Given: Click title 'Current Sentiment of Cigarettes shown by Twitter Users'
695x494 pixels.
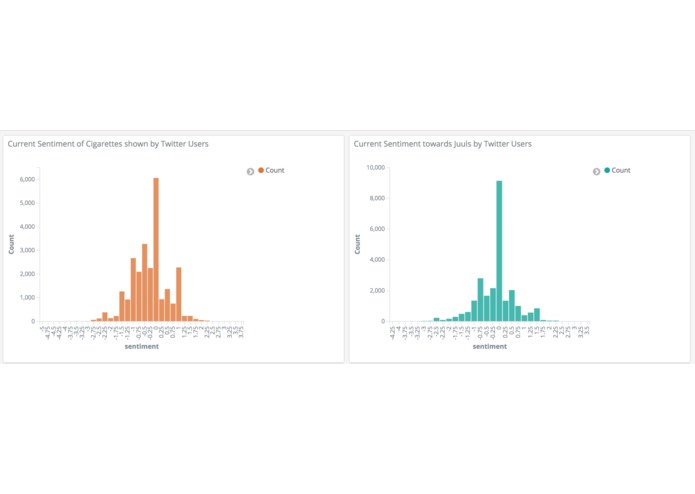Looking at the screenshot, I should tap(108, 144).
